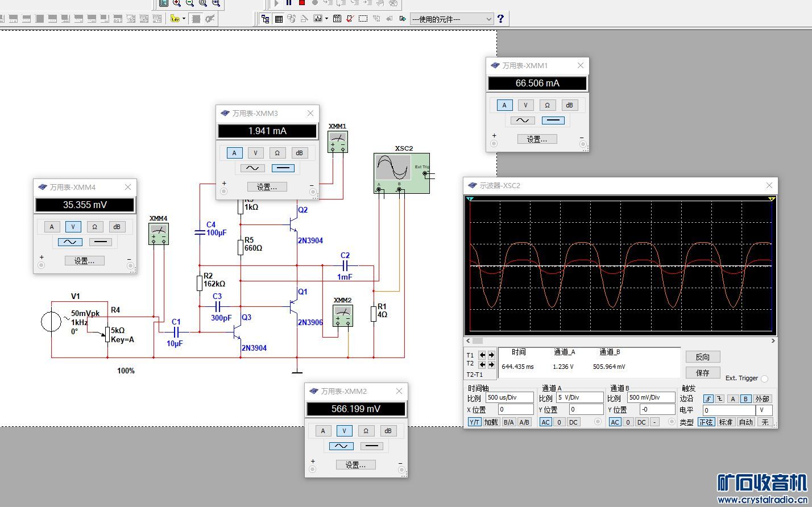Expand the grapher icon dropdown arrow
Screen dimensions: 812x507
(x=325, y=19)
